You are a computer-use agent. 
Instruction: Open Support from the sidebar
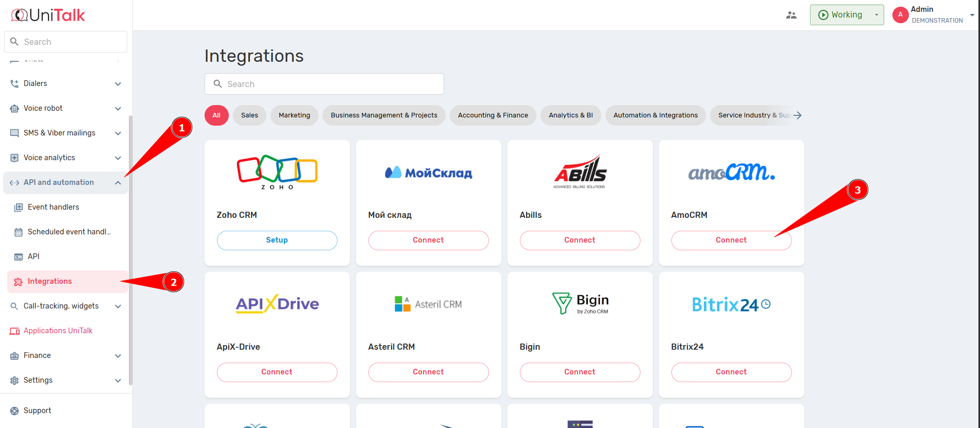click(x=37, y=410)
